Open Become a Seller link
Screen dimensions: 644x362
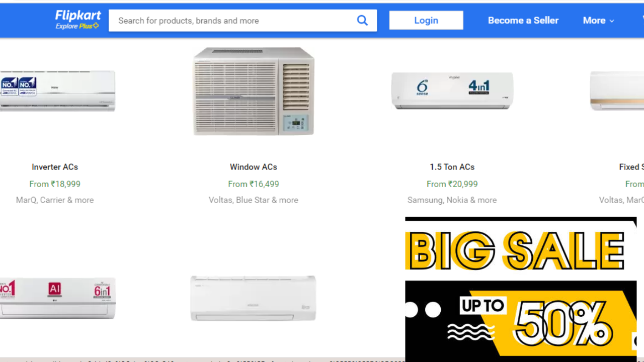[523, 21]
